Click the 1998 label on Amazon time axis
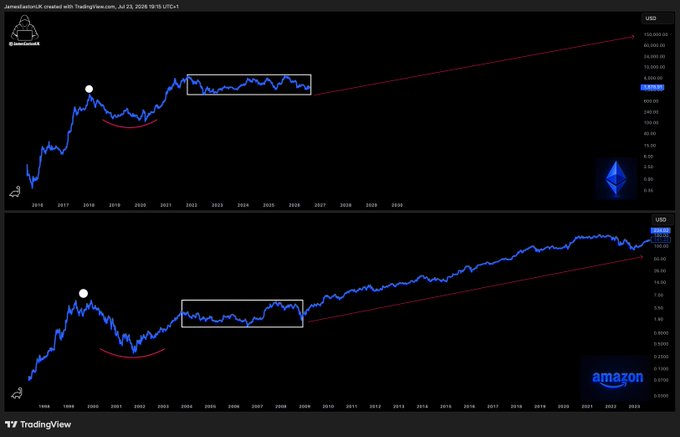 (44, 407)
